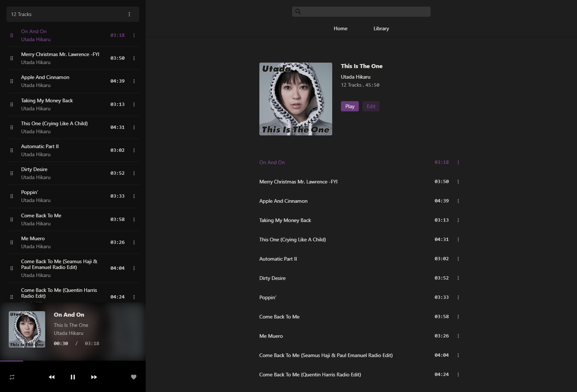Open more menu for Automatic Part II in album list
The height and width of the screenshot is (392, 577).
[458, 259]
